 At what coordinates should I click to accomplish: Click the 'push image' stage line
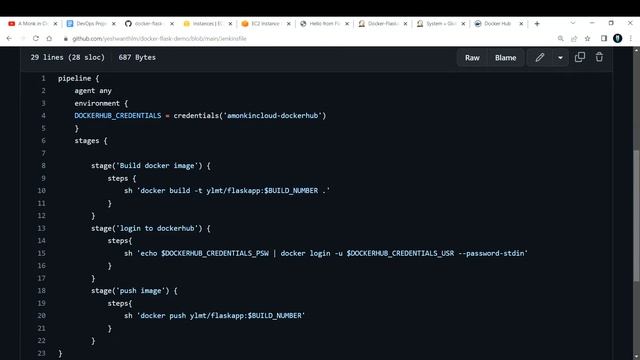[134, 291]
